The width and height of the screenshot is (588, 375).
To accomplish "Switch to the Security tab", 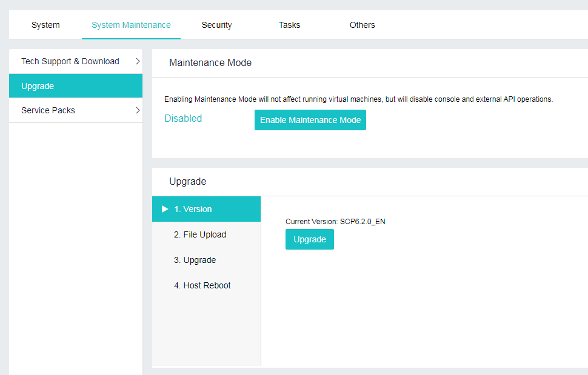I will coord(216,25).
